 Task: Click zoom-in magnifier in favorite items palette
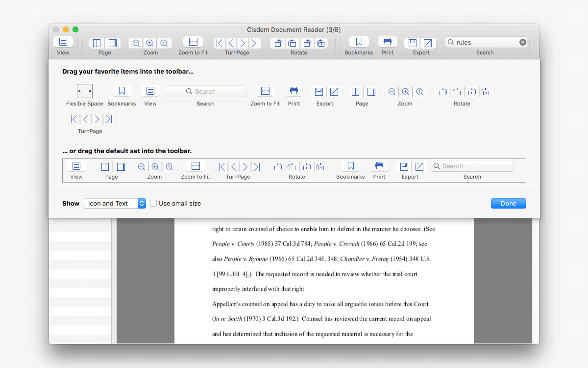point(405,92)
